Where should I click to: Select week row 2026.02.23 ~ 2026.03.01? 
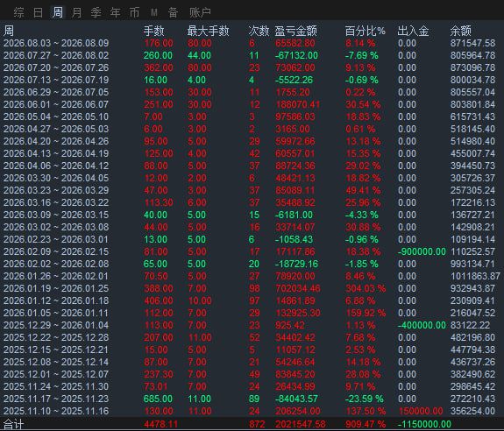(252, 239)
